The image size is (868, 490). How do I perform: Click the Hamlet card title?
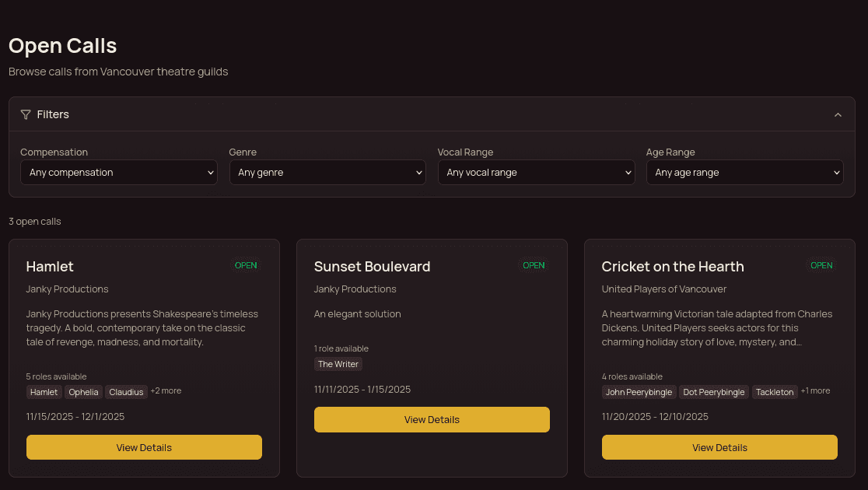pos(50,267)
